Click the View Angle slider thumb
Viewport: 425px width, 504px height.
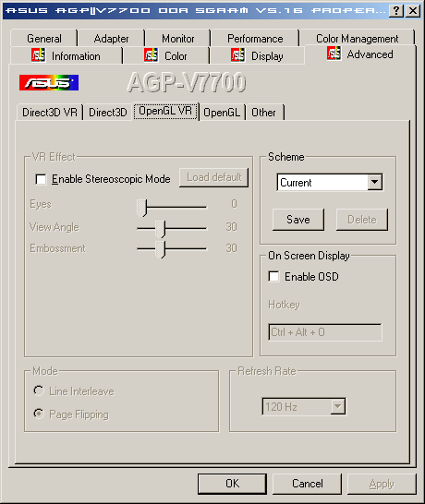[x=160, y=229]
